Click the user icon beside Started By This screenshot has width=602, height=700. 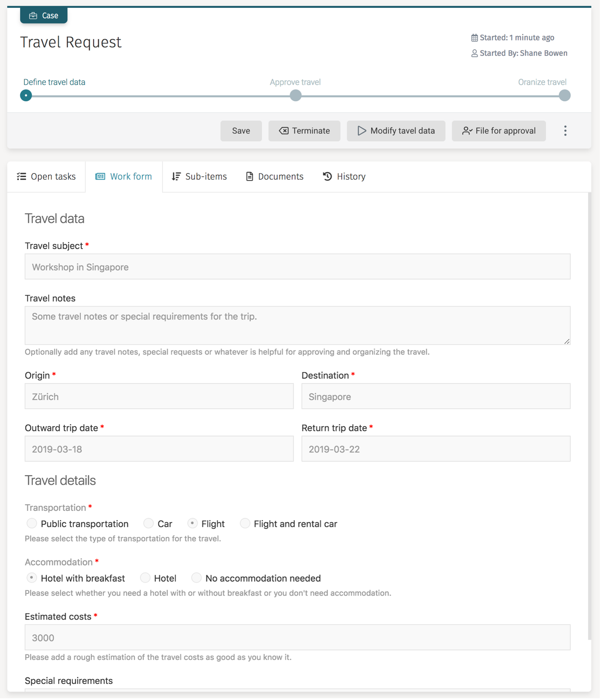pyautogui.click(x=474, y=53)
